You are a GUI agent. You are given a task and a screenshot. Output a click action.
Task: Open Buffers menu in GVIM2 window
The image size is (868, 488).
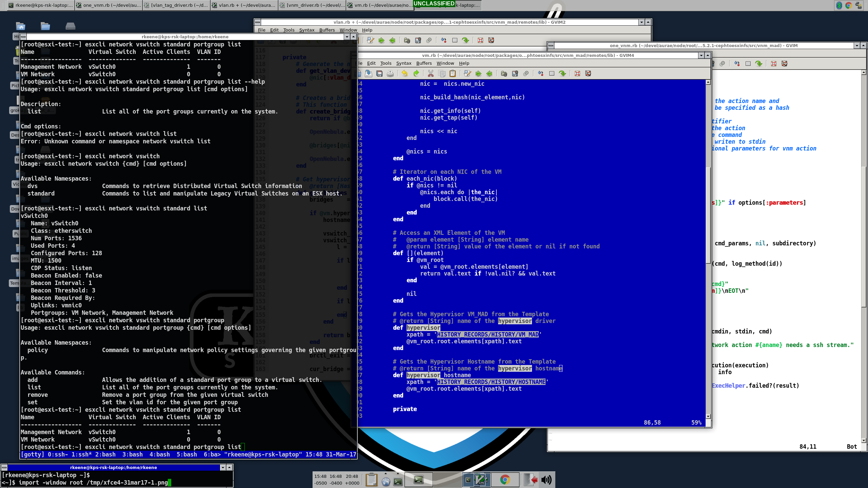tap(327, 30)
